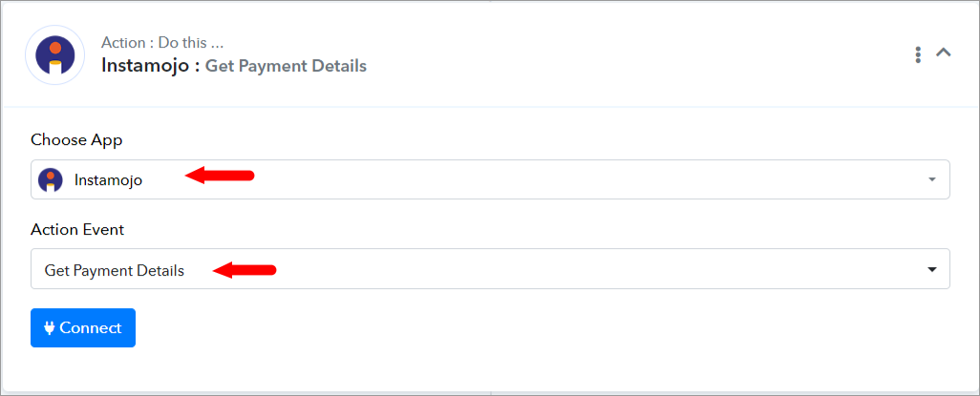
Task: Open the Choose App dropdown arrow
Action: [x=932, y=180]
